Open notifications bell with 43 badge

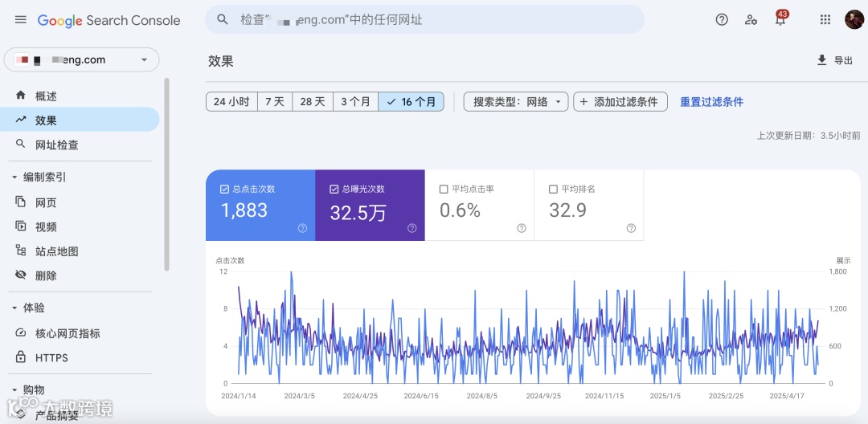click(780, 18)
